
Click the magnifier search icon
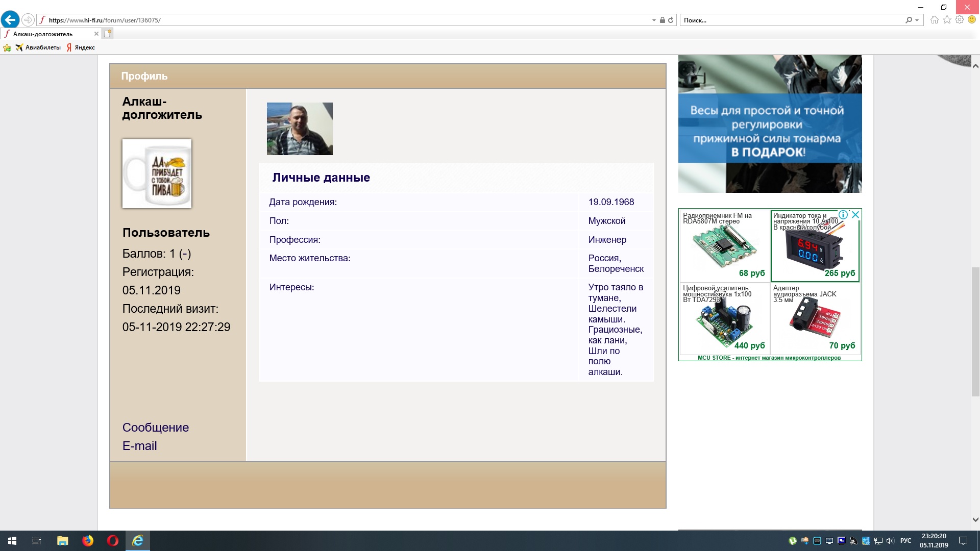[x=909, y=20]
